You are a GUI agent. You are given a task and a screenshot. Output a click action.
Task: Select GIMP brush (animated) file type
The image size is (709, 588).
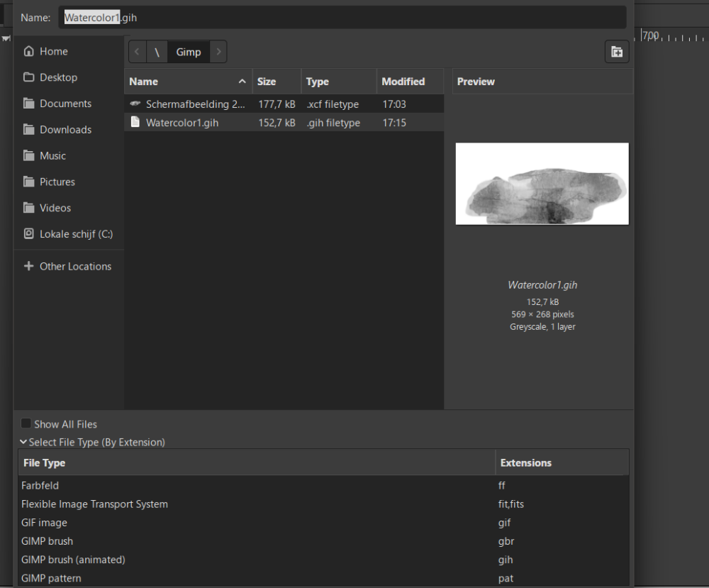pos(73,560)
